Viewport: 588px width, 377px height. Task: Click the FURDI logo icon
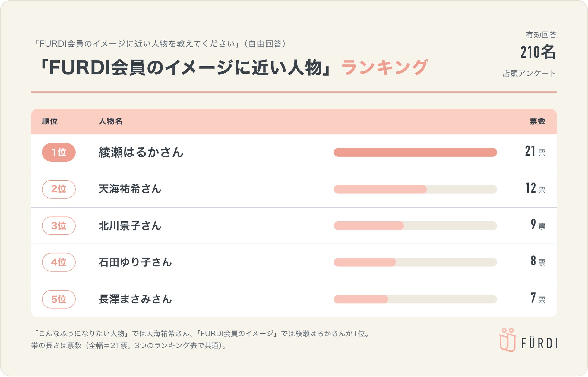(507, 340)
